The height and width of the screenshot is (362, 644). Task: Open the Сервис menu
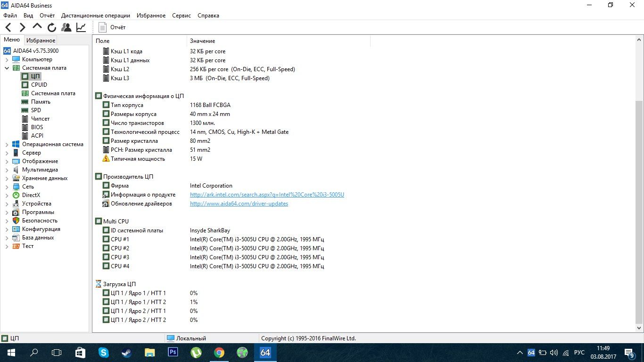tap(182, 16)
